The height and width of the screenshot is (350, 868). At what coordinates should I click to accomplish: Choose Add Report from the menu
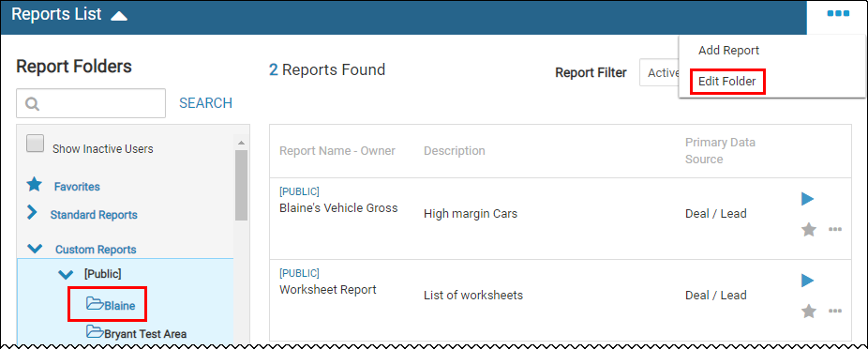[x=728, y=51]
